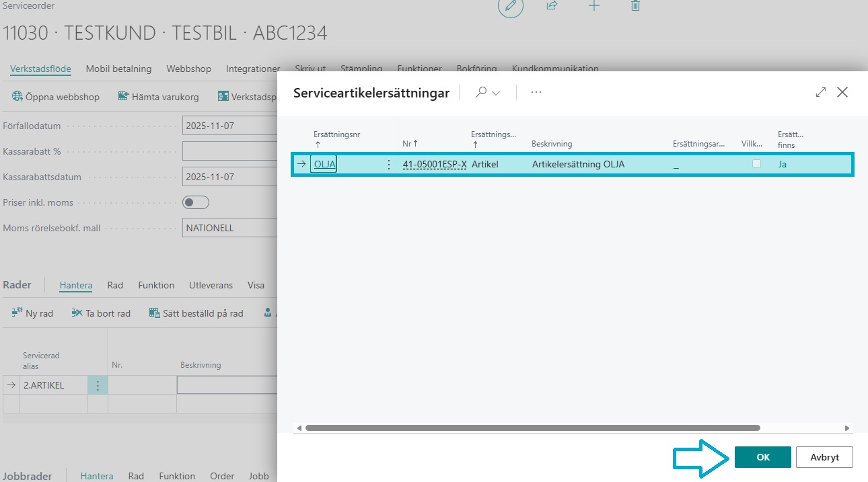The width and height of the screenshot is (868, 482).
Task: Click Öppna webbshop globe button
Action: point(56,97)
